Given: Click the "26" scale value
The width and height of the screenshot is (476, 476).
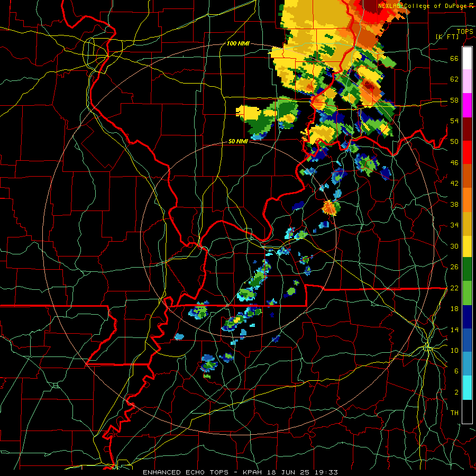Looking at the screenshot, I should 454,267.
